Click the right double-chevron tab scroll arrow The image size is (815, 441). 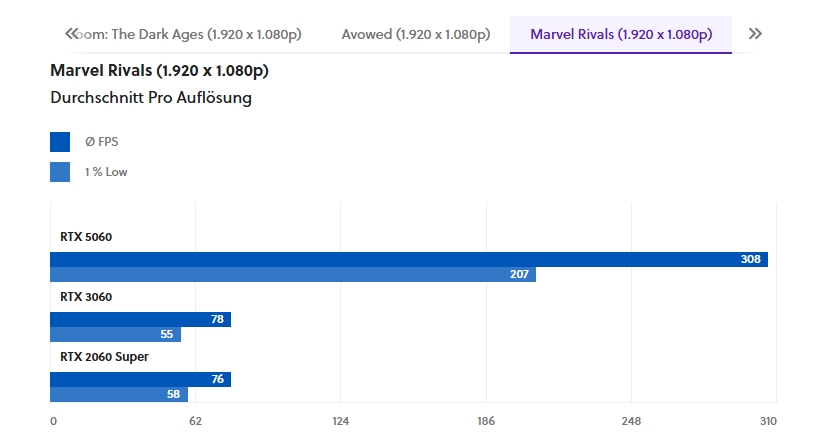coord(755,34)
